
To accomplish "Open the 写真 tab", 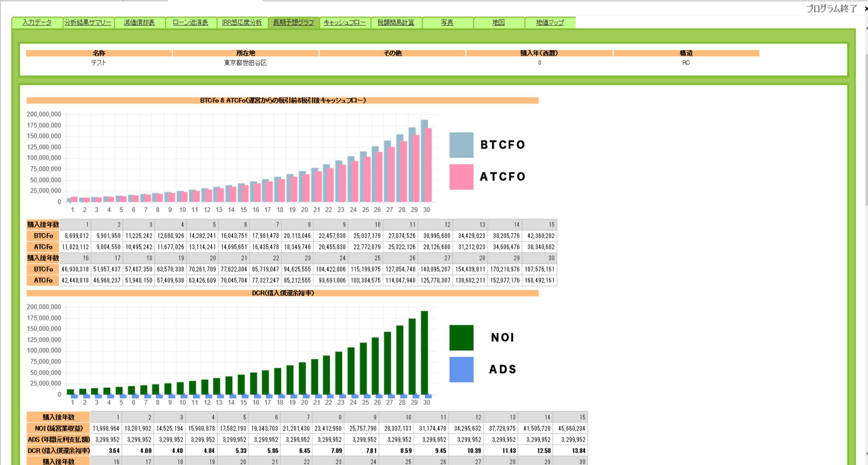I will (447, 22).
